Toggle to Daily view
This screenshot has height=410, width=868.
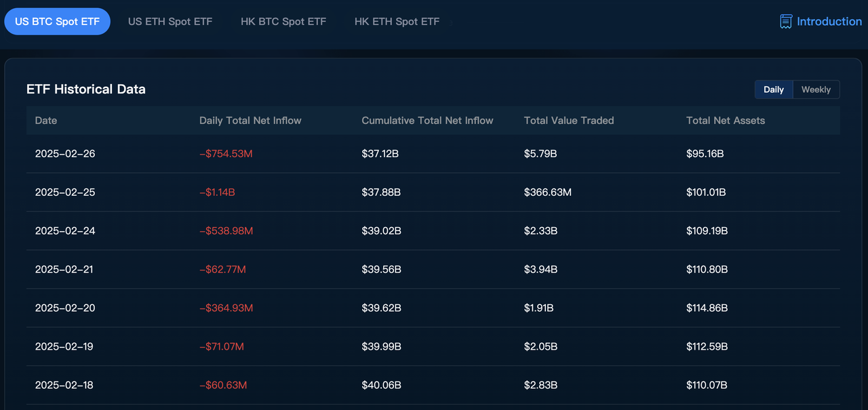tap(773, 89)
